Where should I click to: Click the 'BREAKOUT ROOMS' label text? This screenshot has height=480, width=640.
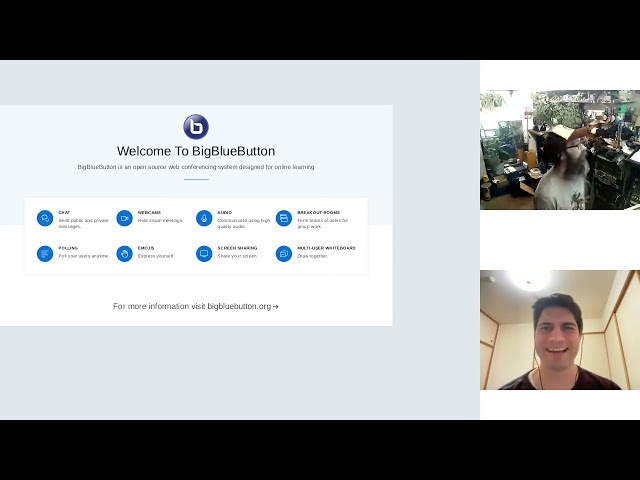pyautogui.click(x=318, y=213)
